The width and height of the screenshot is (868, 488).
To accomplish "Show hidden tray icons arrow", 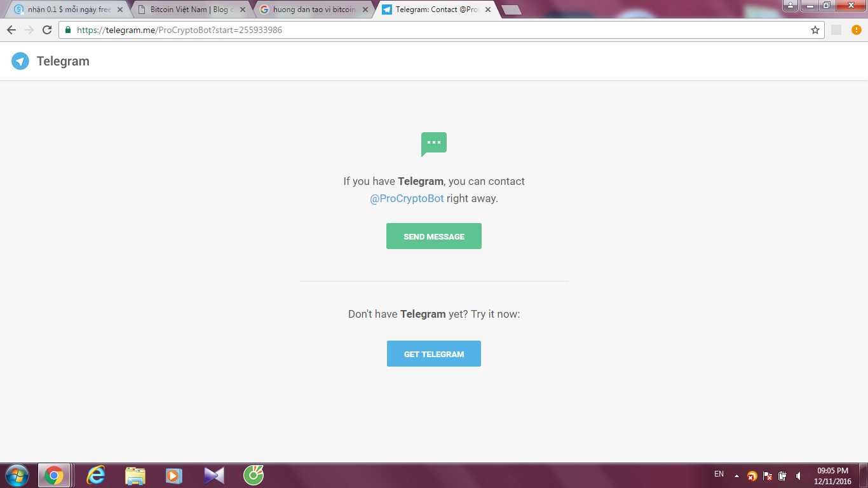I will [x=736, y=476].
